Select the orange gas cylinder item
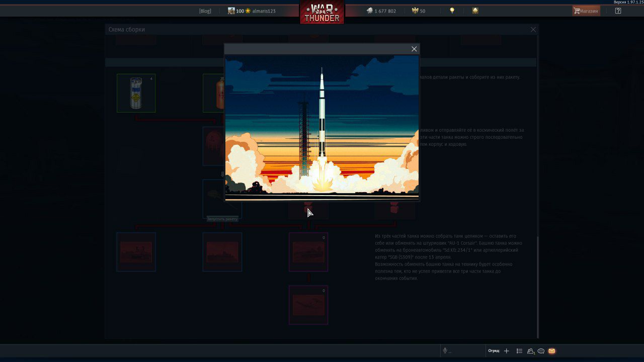The width and height of the screenshot is (644, 362). pyautogui.click(x=214, y=93)
